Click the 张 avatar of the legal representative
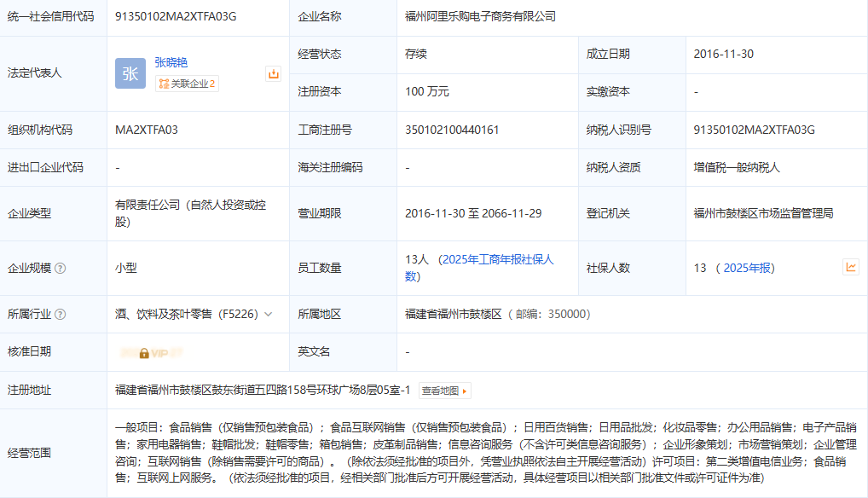The height and width of the screenshot is (498, 868). coord(130,73)
